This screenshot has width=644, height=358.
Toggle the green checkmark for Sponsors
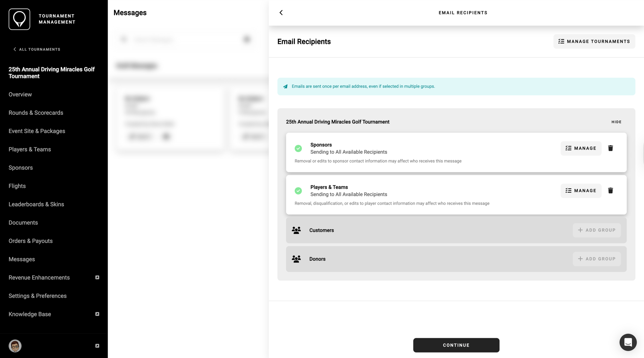pos(298,148)
